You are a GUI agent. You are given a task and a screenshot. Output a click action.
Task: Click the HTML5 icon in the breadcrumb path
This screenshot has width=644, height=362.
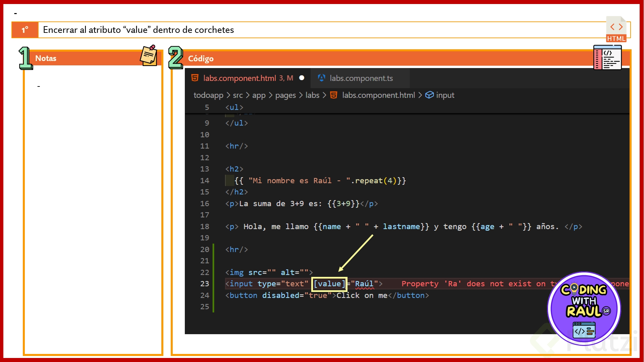333,95
